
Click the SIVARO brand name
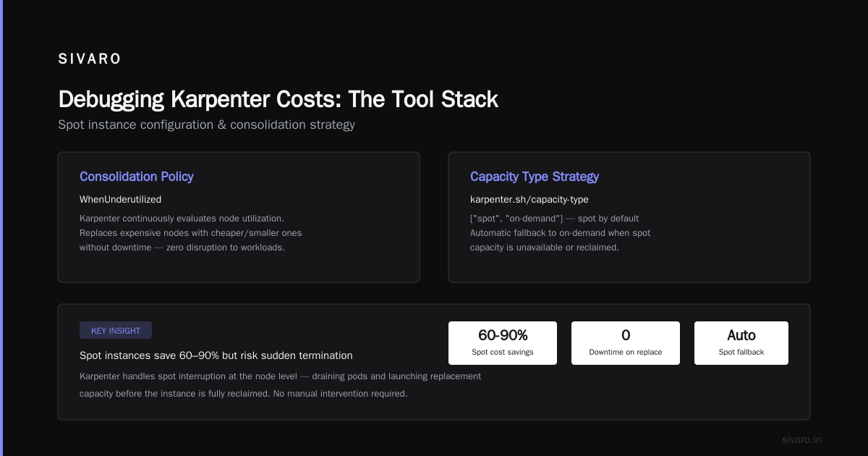pos(90,59)
